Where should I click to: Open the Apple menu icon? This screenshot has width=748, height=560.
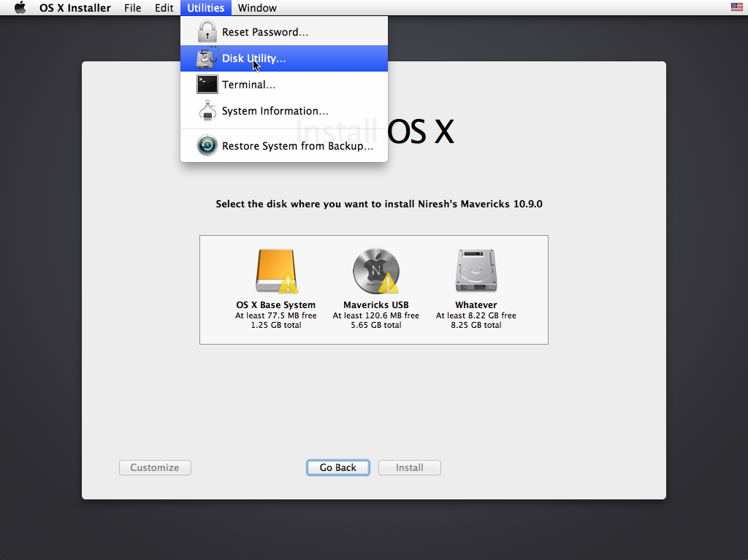tap(20, 7)
